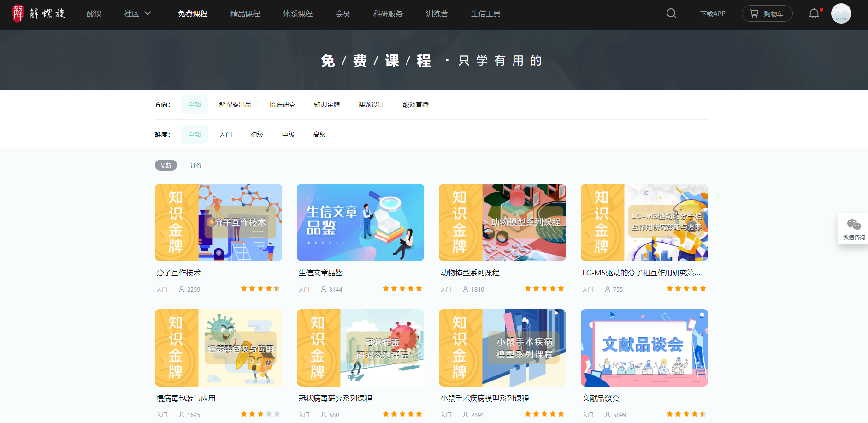Sort courses by 最新

(166, 165)
